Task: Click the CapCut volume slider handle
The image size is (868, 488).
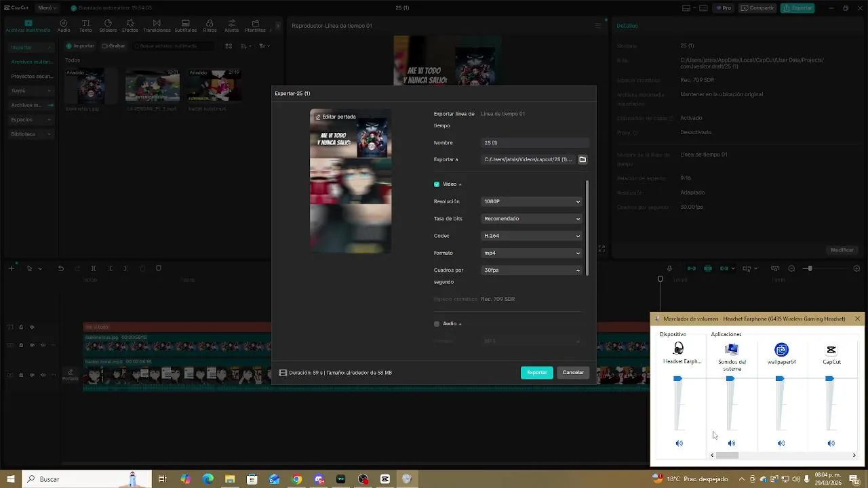Action: 829,379
